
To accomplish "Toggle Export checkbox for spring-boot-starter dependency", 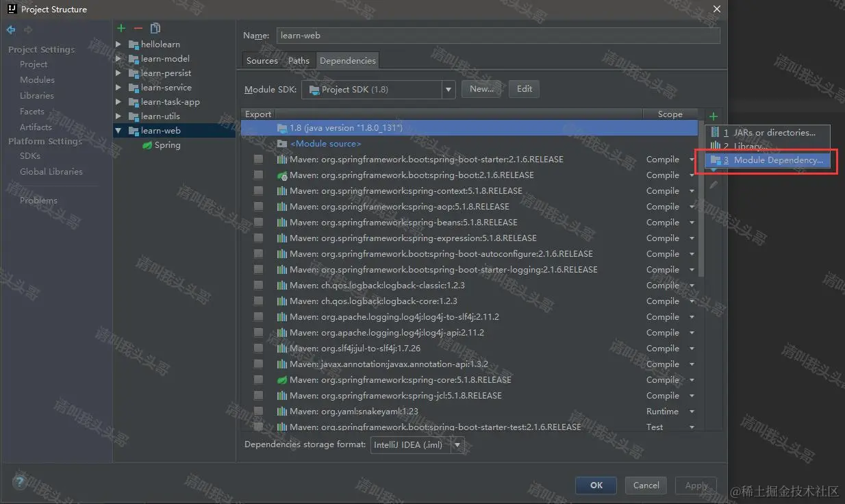I will pos(258,159).
